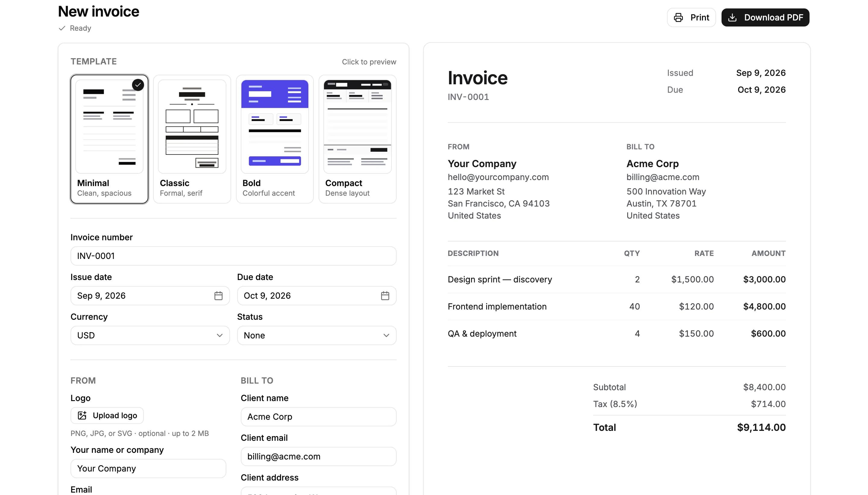The image size is (868, 495).
Task: Click 'Design sprint — discovery' line item
Action: tap(499, 279)
